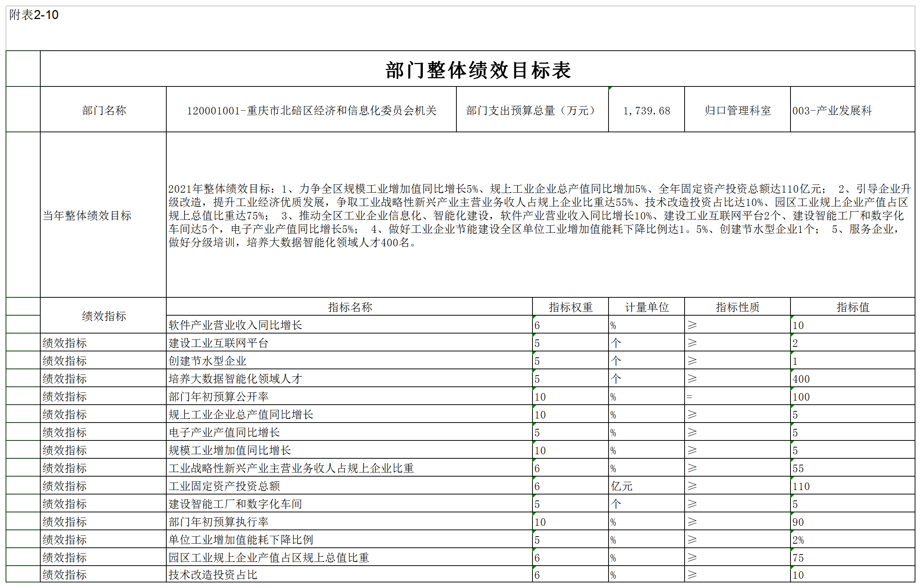
Task: Click weight 10 for 部门年初预算执行率
Action: (x=570, y=521)
